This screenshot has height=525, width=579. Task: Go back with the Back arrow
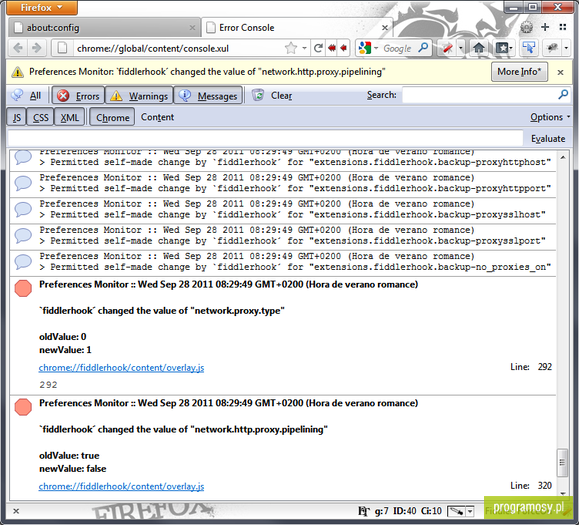tap(18, 48)
